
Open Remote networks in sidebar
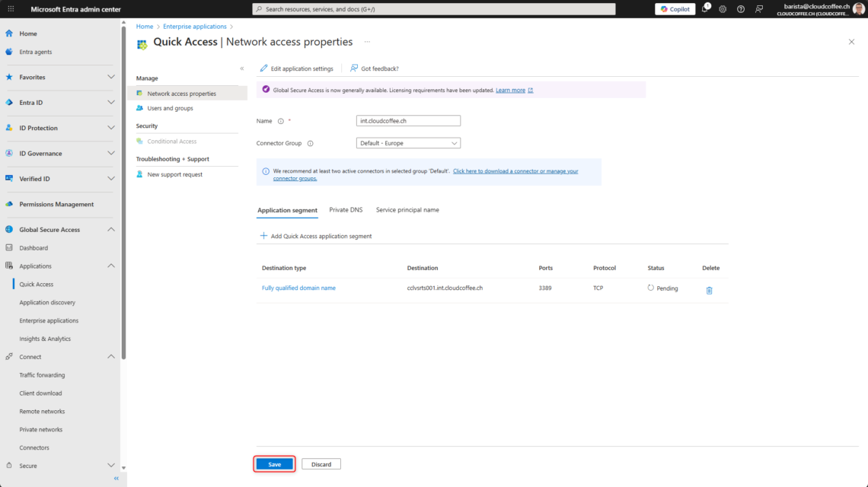coord(42,412)
